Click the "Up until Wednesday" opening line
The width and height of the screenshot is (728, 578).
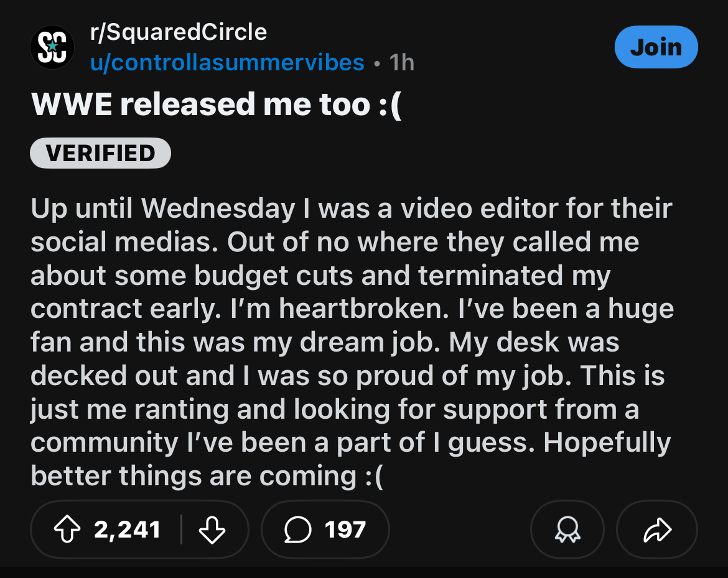coord(163,208)
